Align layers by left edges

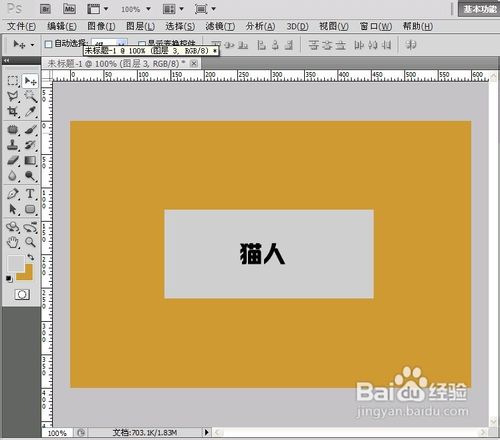point(261,45)
